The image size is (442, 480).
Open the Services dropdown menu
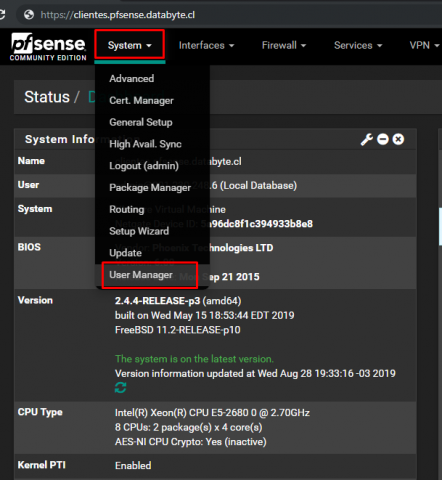[358, 45]
